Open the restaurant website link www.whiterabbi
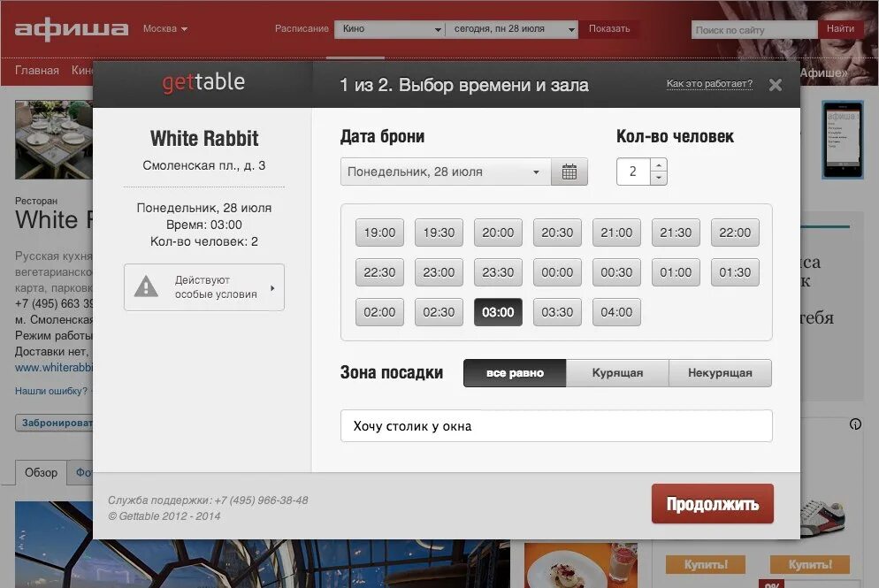Screen dimensions: 879x588 [54, 368]
